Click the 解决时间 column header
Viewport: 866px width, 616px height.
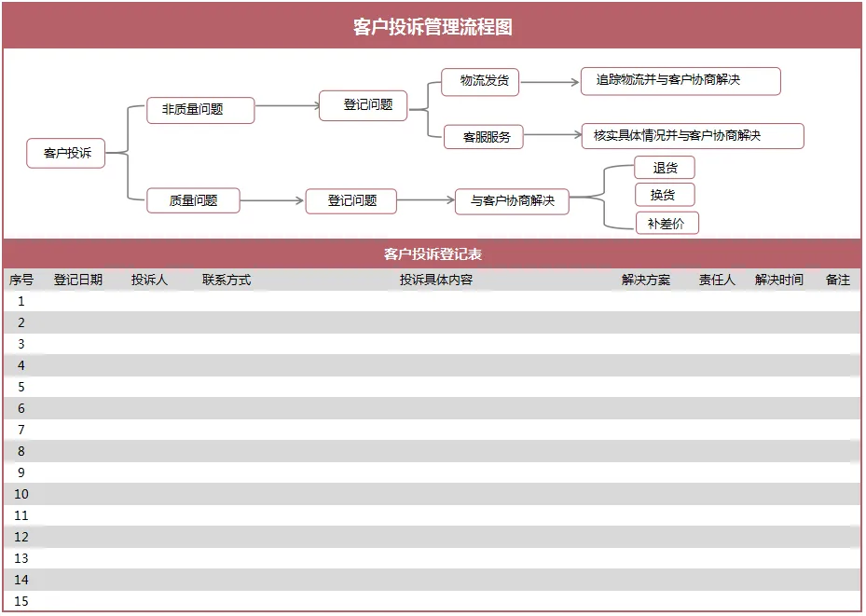[x=778, y=280]
